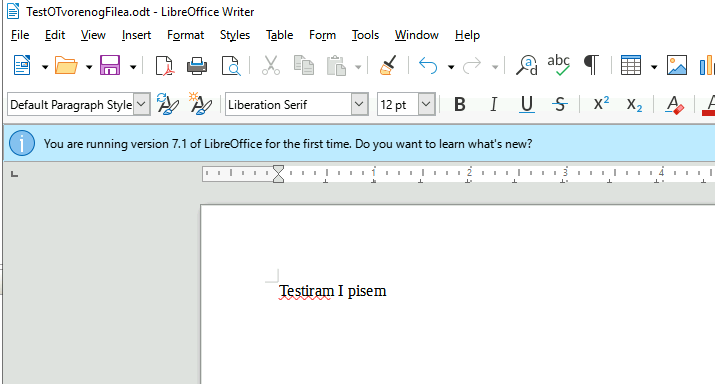Screen dimensions: 715x384
Task: Open the New document type dropdown arrow
Action: (x=45, y=67)
